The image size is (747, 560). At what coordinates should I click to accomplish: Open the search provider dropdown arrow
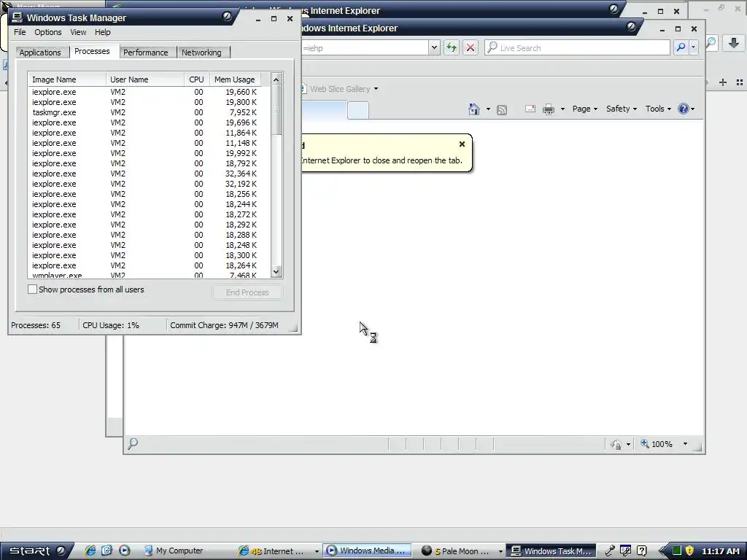tap(693, 47)
